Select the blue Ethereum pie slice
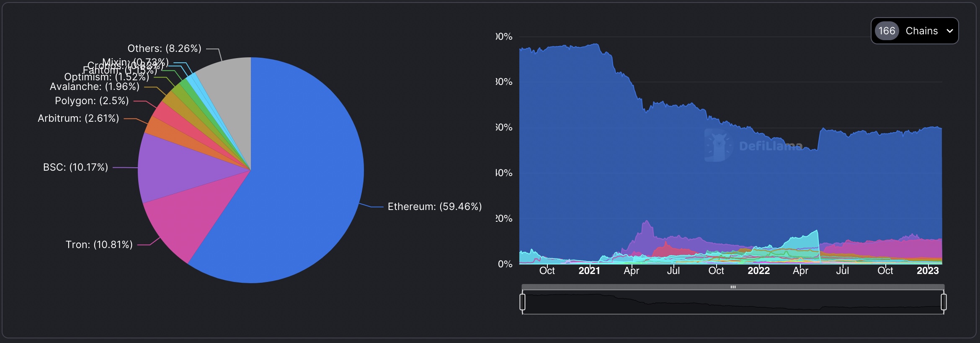The width and height of the screenshot is (980, 343). (x=302, y=176)
